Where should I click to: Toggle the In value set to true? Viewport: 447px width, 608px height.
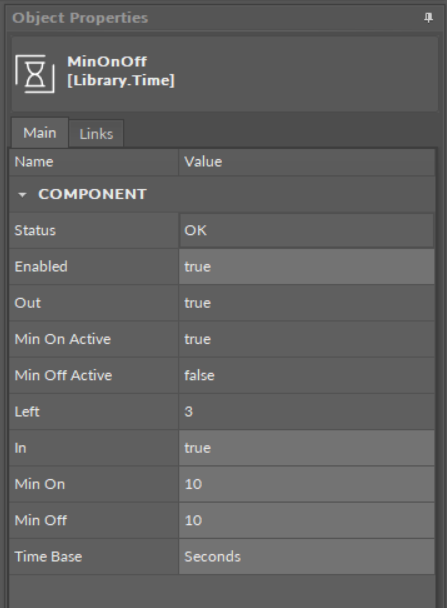(x=306, y=448)
